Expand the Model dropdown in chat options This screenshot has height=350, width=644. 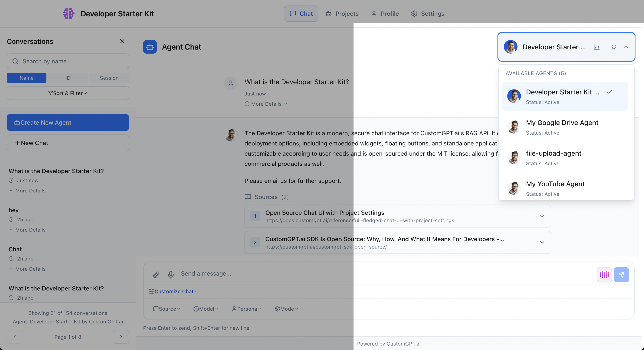pos(206,309)
